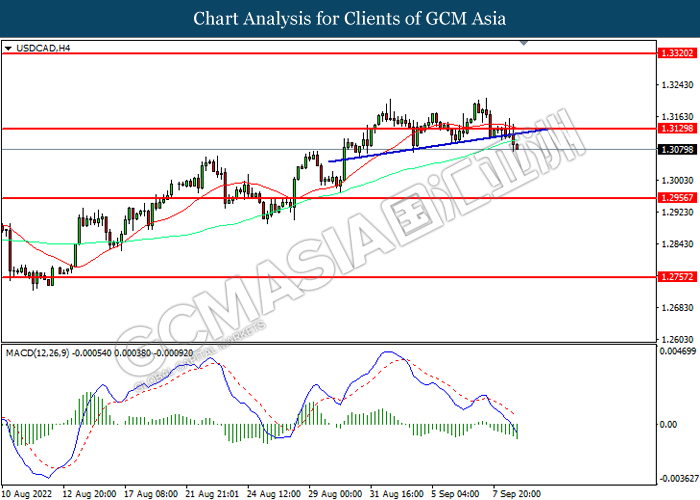
Task: Click the 10 Aug 2022 date label
Action: [26, 494]
